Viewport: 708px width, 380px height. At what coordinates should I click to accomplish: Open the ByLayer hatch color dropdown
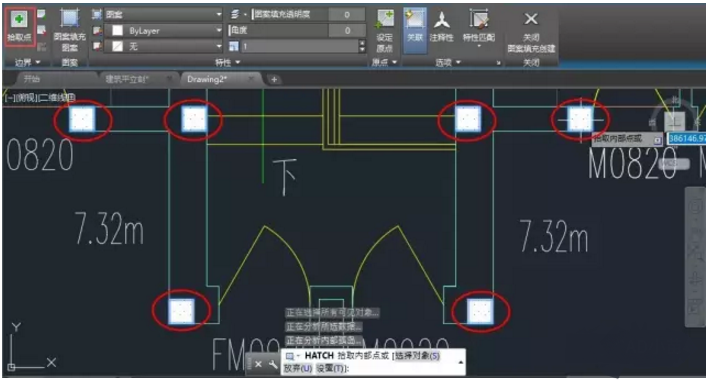click(164, 31)
